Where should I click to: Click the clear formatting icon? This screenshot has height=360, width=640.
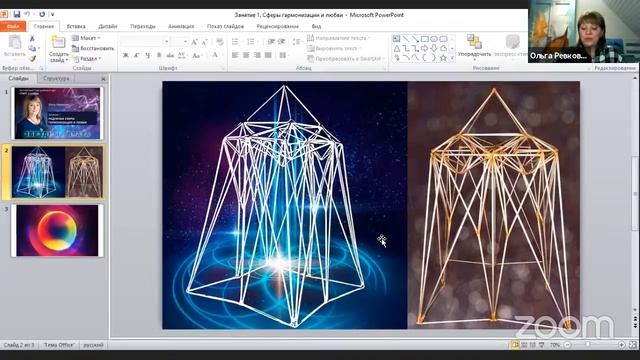[x=220, y=42]
